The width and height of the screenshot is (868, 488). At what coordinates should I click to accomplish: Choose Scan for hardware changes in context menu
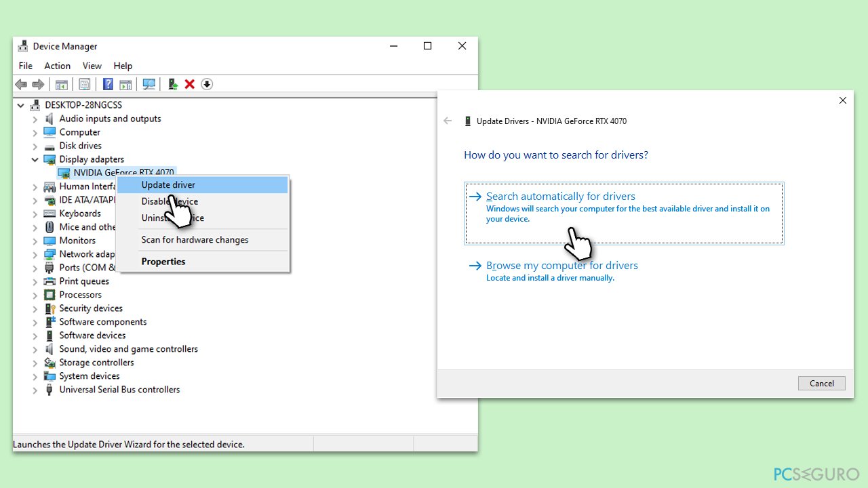(x=203, y=240)
